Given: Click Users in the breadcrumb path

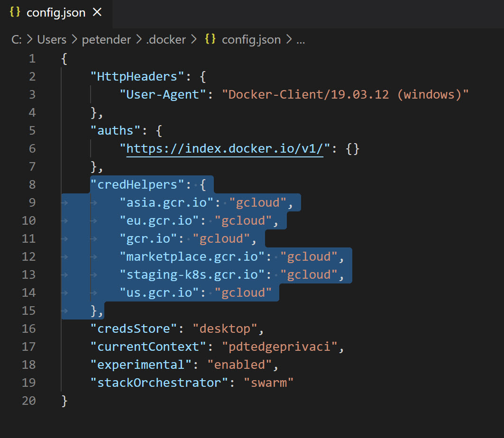Looking at the screenshot, I should (x=52, y=39).
